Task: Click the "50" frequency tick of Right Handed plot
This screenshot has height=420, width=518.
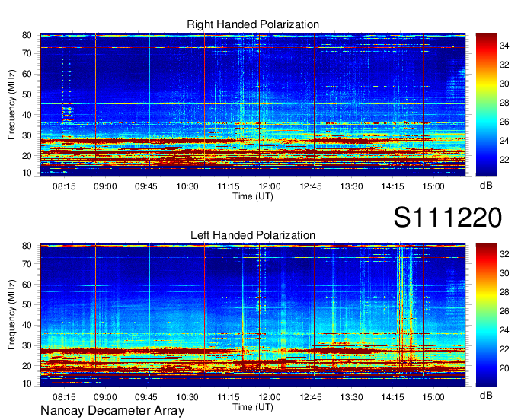Action: point(27,94)
